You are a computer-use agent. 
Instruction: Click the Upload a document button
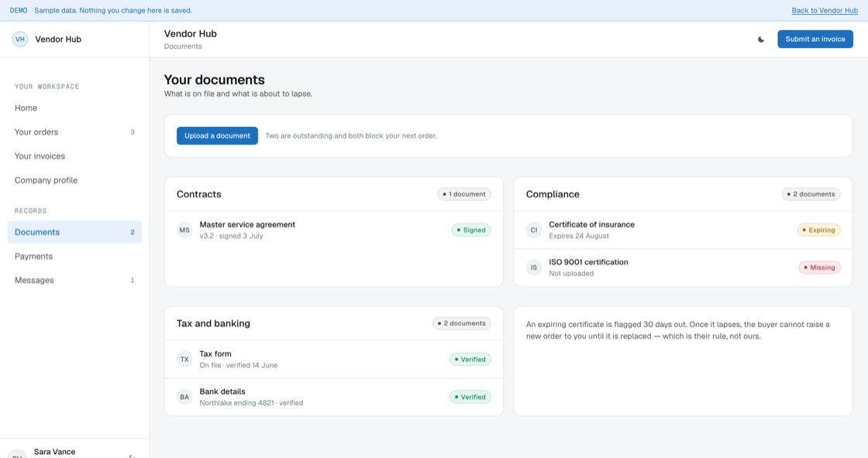(x=217, y=136)
